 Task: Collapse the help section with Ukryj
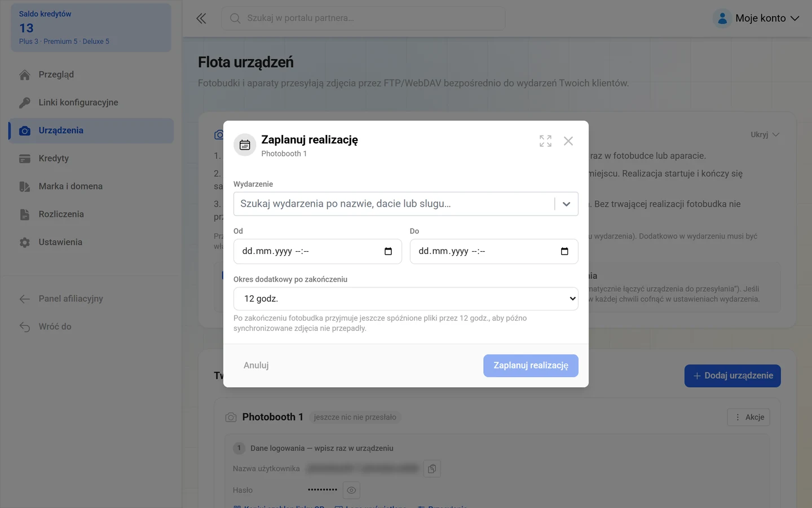(x=765, y=134)
